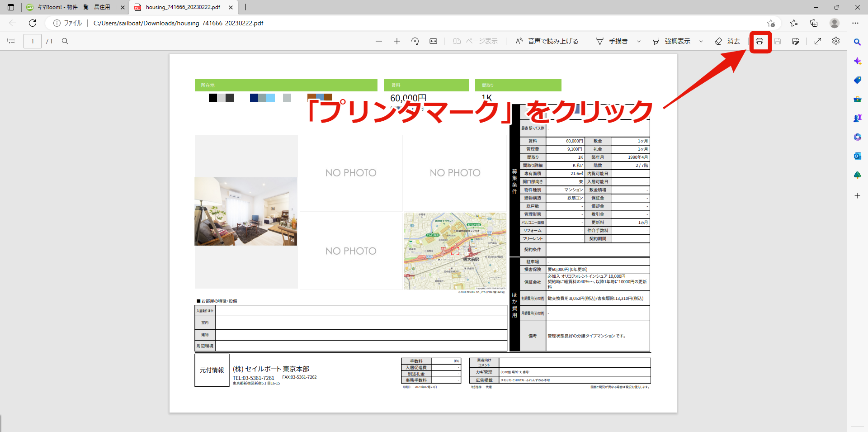The height and width of the screenshot is (432, 868).
Task: Click the printer icon to print
Action: [x=759, y=41]
